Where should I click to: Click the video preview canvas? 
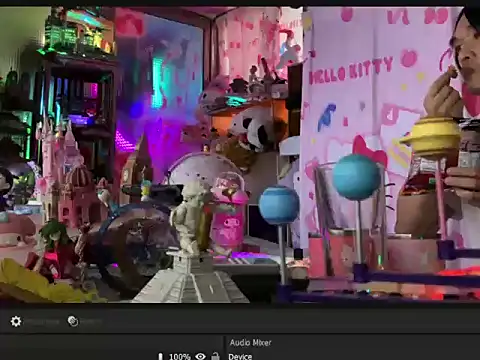coord(240,155)
